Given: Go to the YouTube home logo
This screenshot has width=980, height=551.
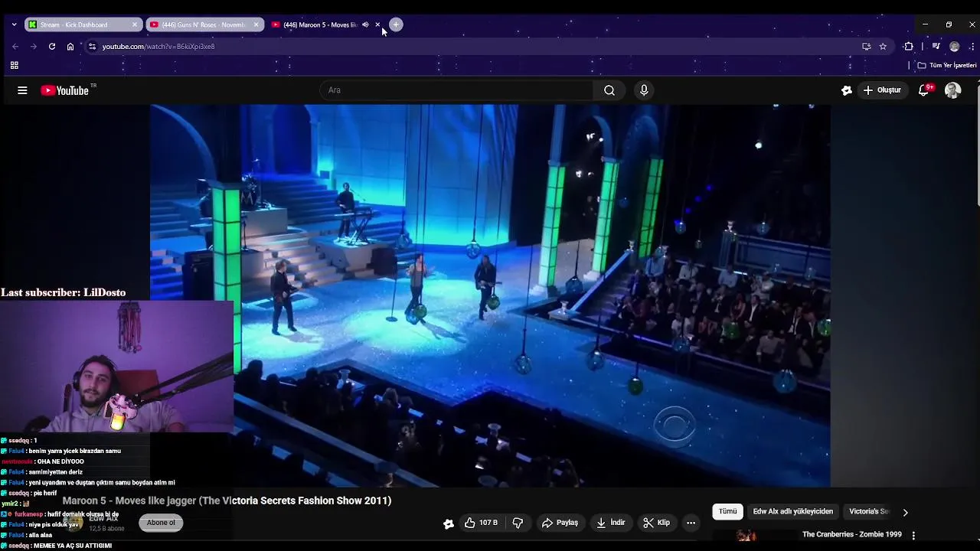Looking at the screenshot, I should coord(65,90).
